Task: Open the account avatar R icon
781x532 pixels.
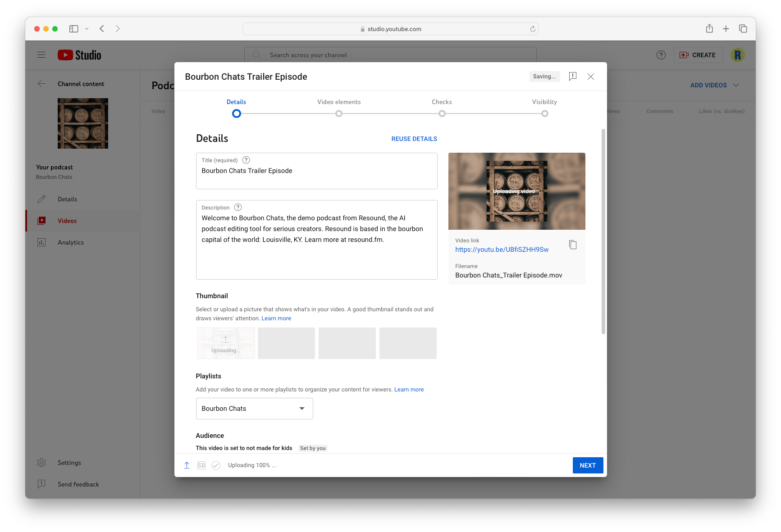Action: [x=738, y=55]
